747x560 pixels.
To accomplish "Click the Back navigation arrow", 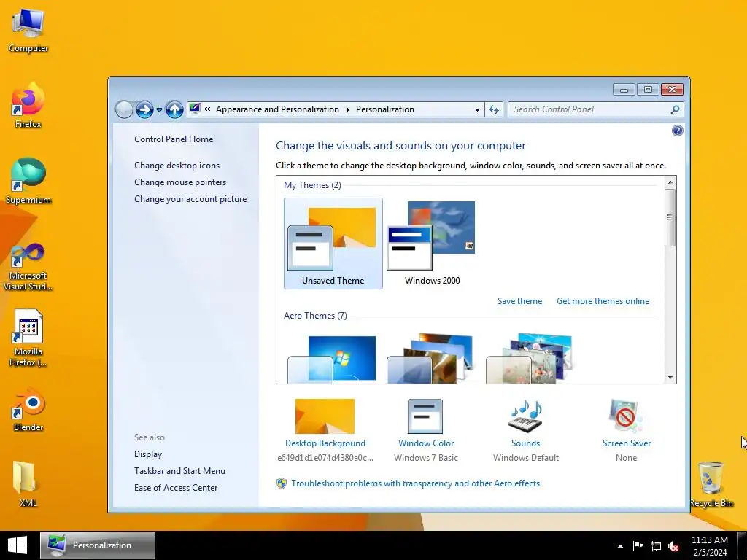I will [x=124, y=109].
